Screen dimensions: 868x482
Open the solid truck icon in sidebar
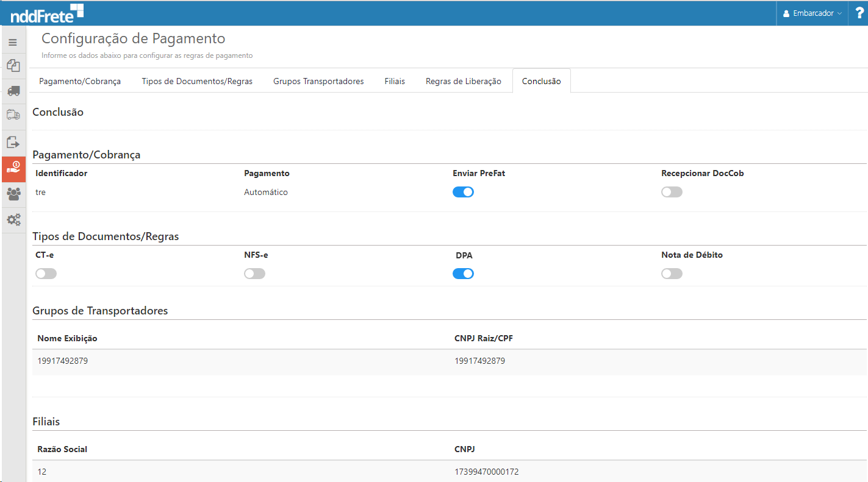point(13,91)
